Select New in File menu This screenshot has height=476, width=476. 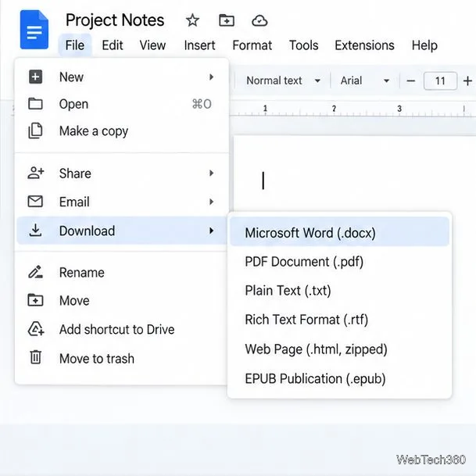click(121, 77)
